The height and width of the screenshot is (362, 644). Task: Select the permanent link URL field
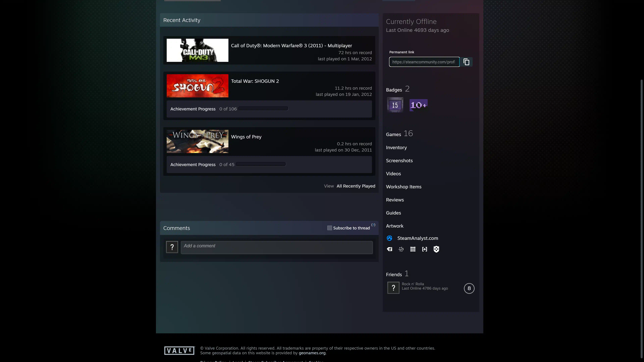(424, 62)
